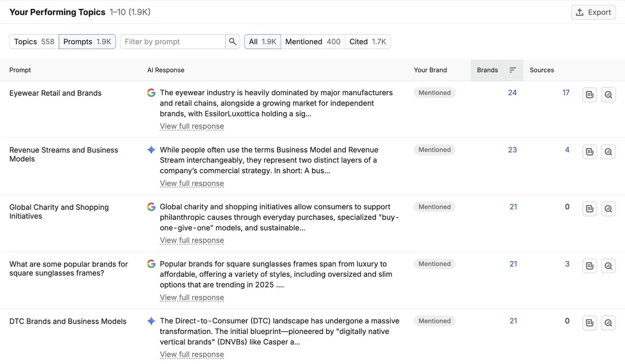Click inspect magnifier icon for square sunglasses row
The width and height of the screenshot is (625, 364).
click(x=608, y=266)
